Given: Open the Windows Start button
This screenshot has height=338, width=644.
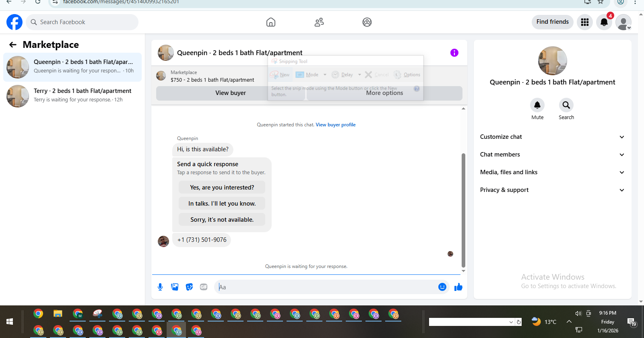Looking at the screenshot, I should 10,322.
